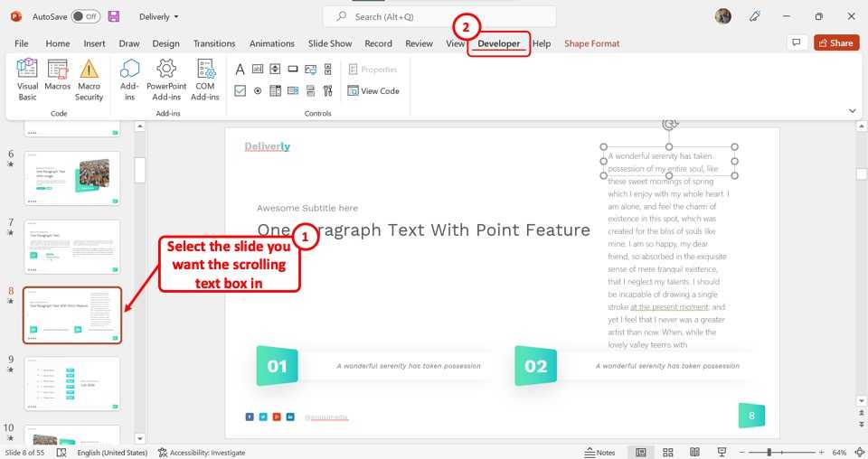
Task: Click the Save icon in title bar
Action: (114, 16)
